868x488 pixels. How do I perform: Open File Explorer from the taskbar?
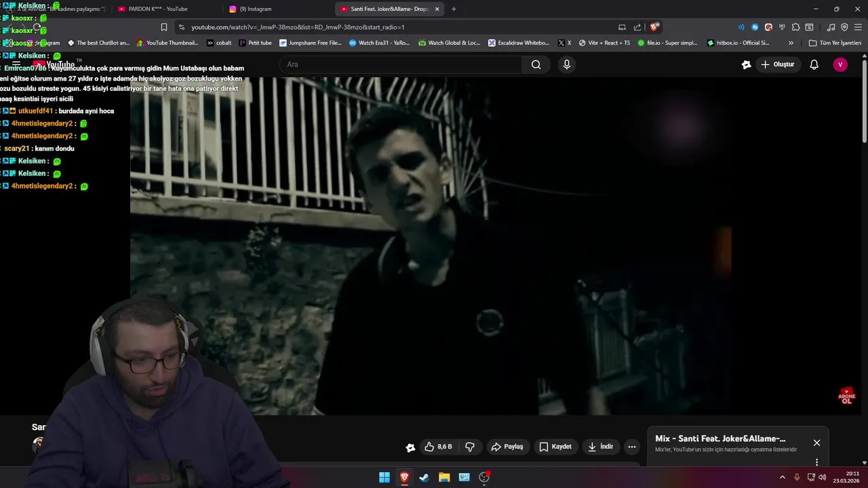click(x=444, y=477)
